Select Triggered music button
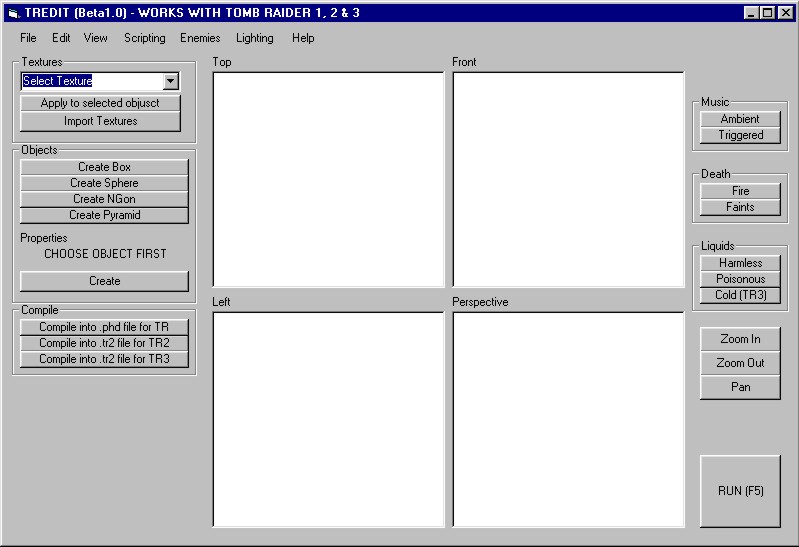The image size is (799, 547). pos(740,135)
